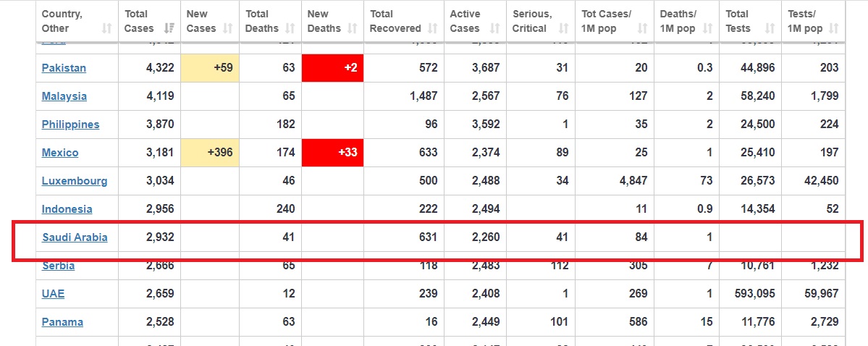This screenshot has height=346, width=868.
Task: Sort by Deaths/1M pop arrows
Action: click(x=707, y=28)
